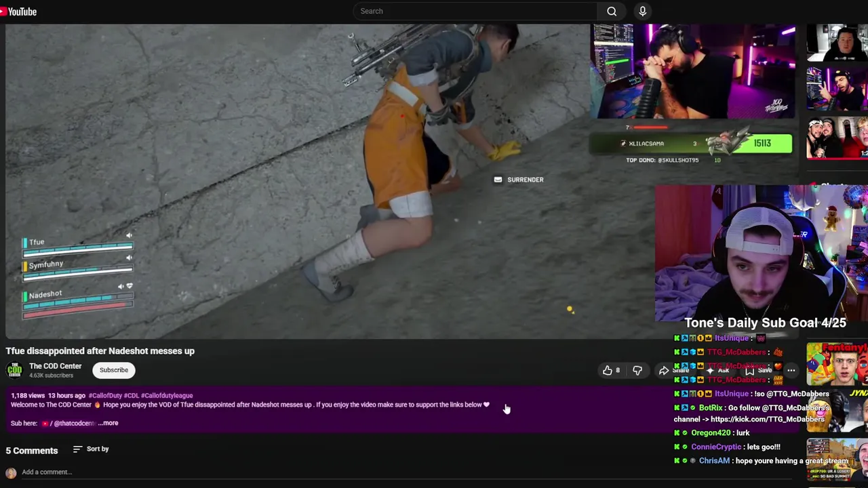
Task: Open the three-dot more actions menu
Action: tap(791, 370)
